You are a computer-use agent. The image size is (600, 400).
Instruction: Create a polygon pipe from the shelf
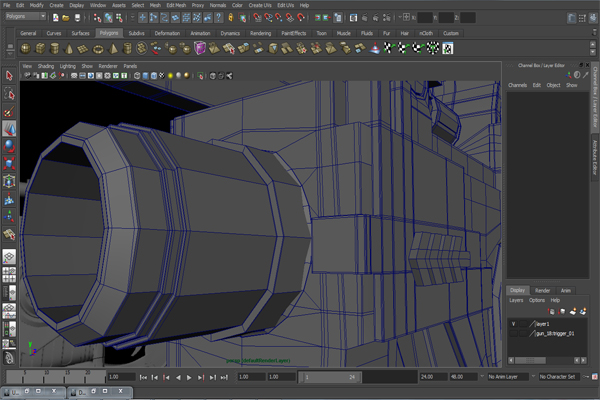click(127, 49)
